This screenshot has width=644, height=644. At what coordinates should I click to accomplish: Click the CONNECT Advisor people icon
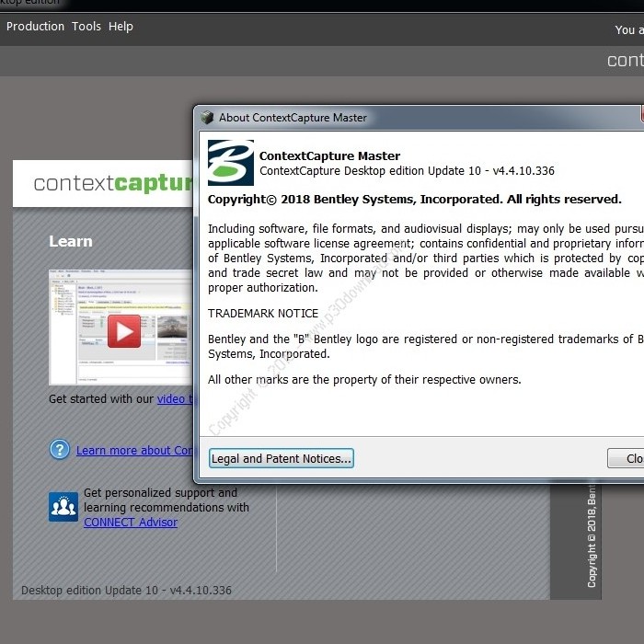pyautogui.click(x=63, y=506)
